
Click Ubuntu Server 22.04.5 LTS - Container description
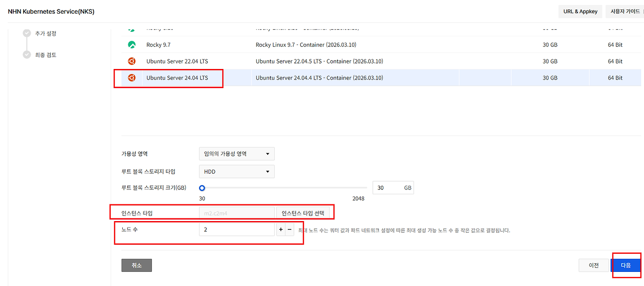319,61
